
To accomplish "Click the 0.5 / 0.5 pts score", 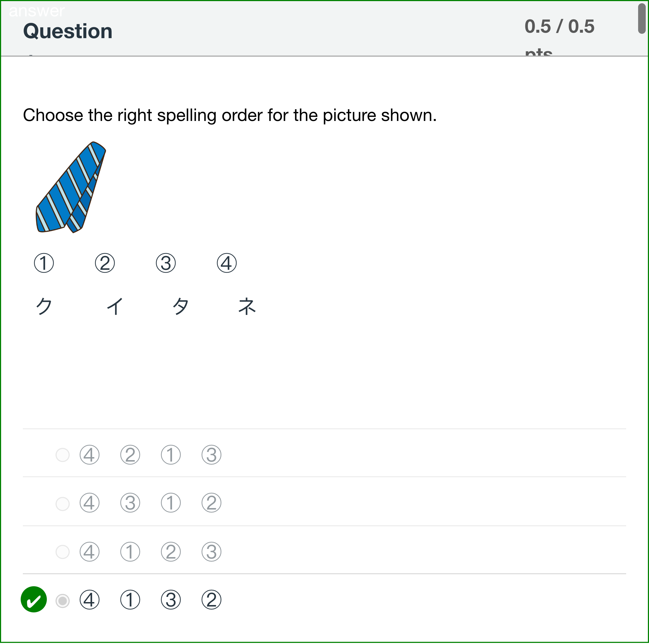I will 560,26.
